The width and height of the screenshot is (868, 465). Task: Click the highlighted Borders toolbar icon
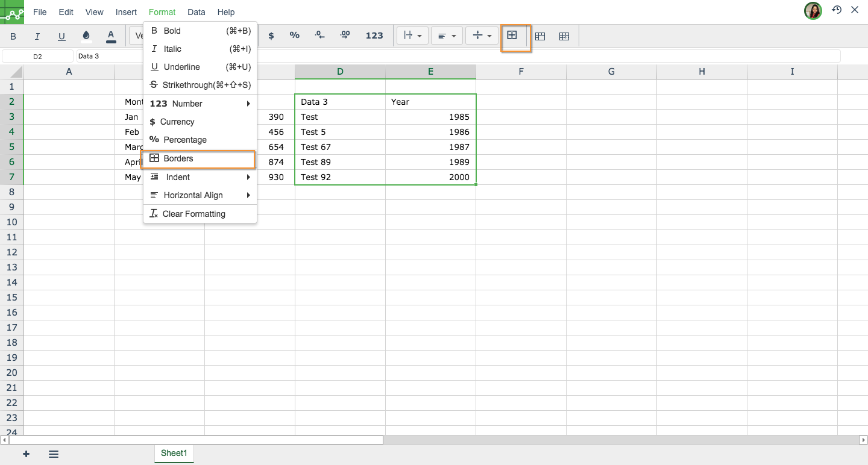[512, 36]
